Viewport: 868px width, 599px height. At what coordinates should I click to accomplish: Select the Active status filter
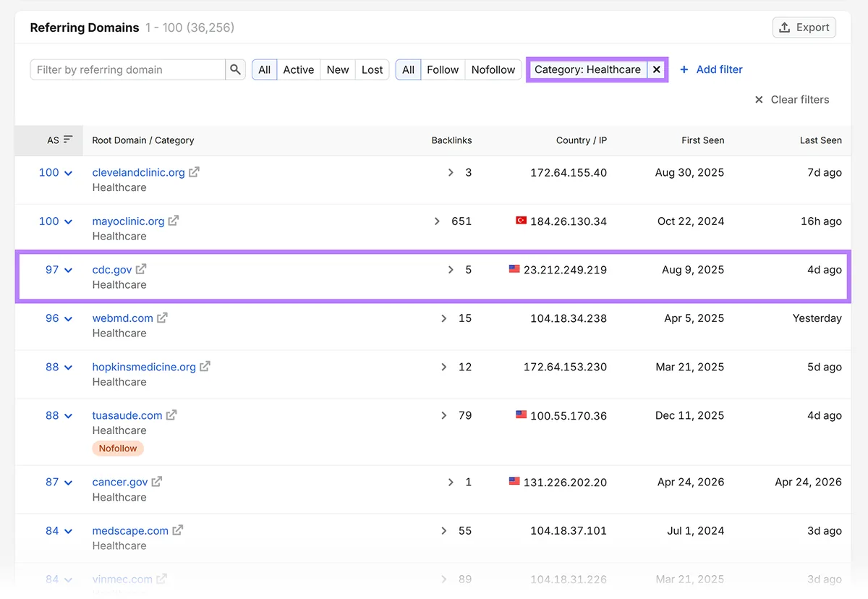point(299,69)
